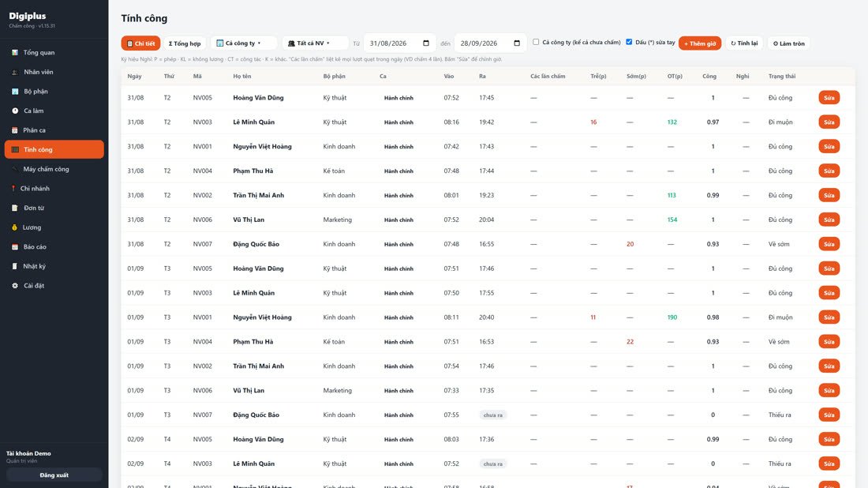Click the Đăng xuất logout button
This screenshot has width=868, height=488.
coord(54,475)
